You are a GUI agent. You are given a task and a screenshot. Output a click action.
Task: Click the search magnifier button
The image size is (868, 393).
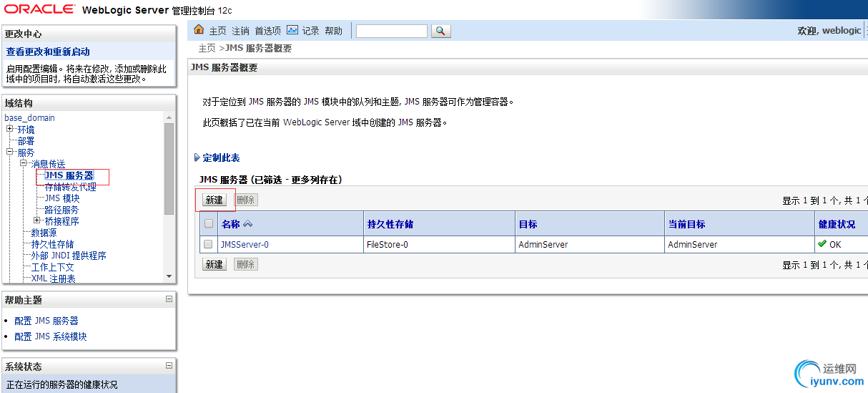(x=441, y=31)
